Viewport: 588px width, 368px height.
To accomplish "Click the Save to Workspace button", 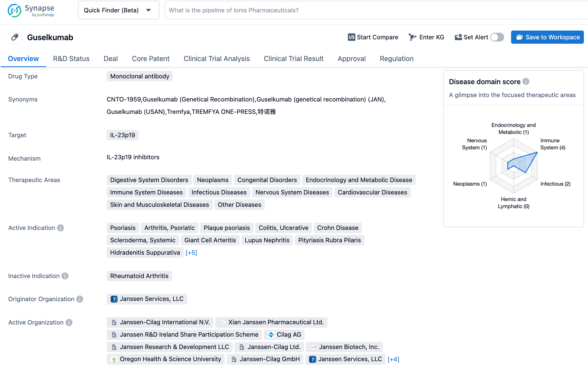I will coord(548,37).
